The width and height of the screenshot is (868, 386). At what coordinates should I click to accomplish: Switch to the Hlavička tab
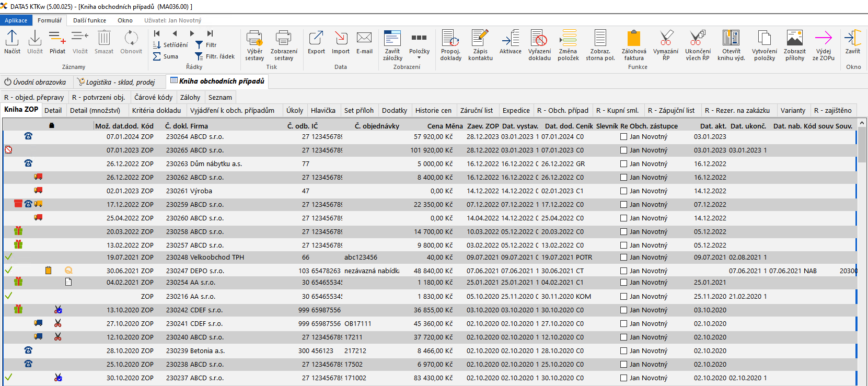point(323,111)
